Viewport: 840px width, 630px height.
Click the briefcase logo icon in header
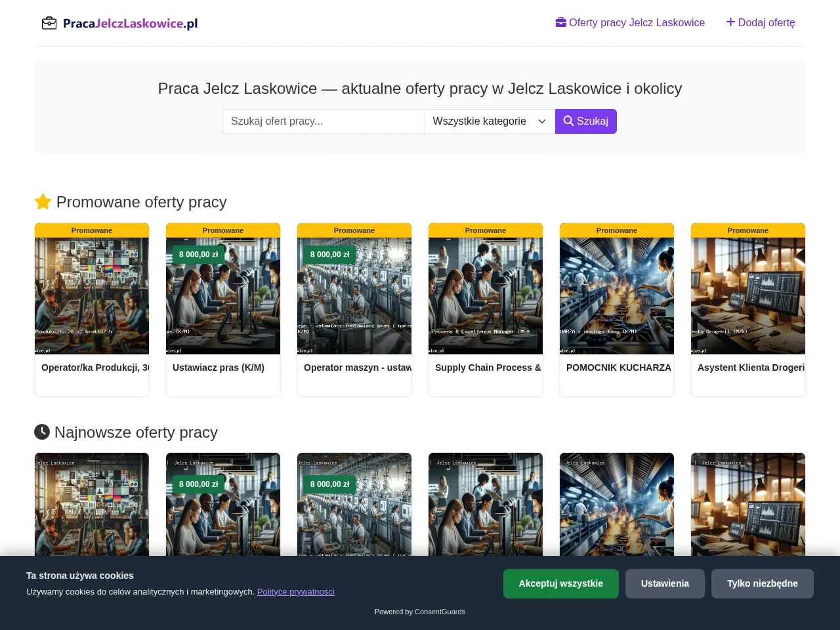[x=49, y=23]
